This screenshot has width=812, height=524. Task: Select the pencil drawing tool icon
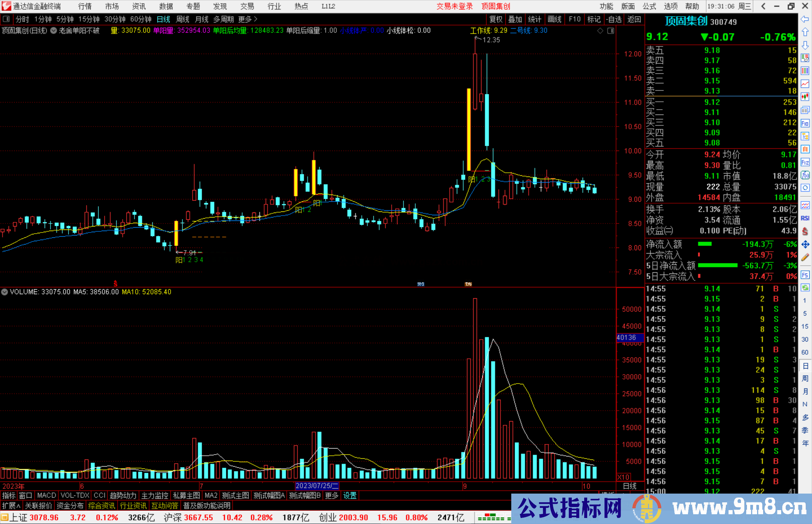click(805, 257)
